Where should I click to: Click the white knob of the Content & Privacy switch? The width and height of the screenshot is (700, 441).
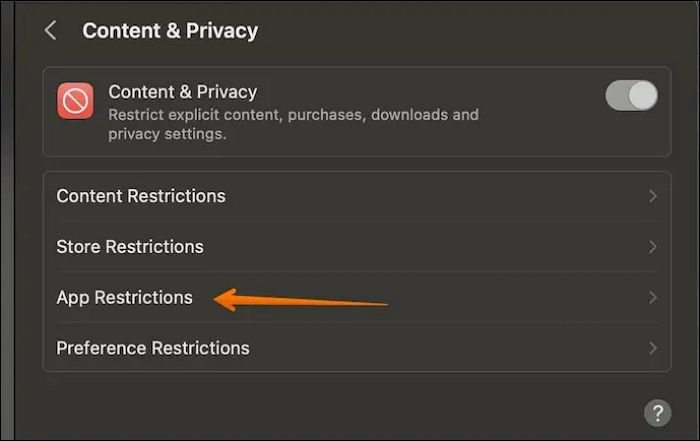[x=643, y=96]
